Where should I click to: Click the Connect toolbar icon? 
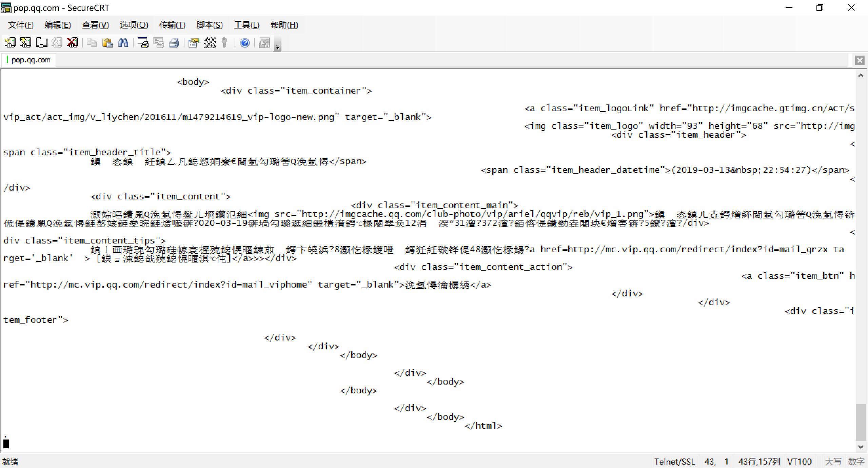coord(9,43)
